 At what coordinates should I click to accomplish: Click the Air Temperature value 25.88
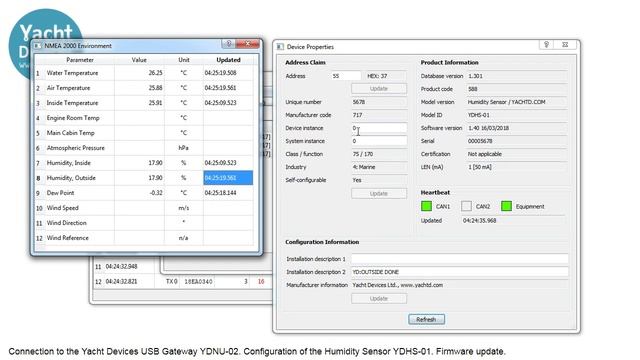(x=155, y=88)
